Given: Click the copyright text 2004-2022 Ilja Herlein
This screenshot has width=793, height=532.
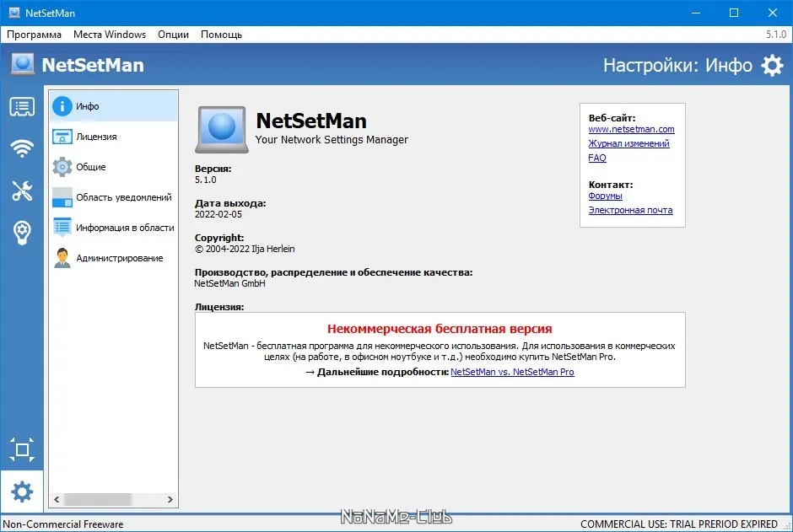Looking at the screenshot, I should pos(245,249).
